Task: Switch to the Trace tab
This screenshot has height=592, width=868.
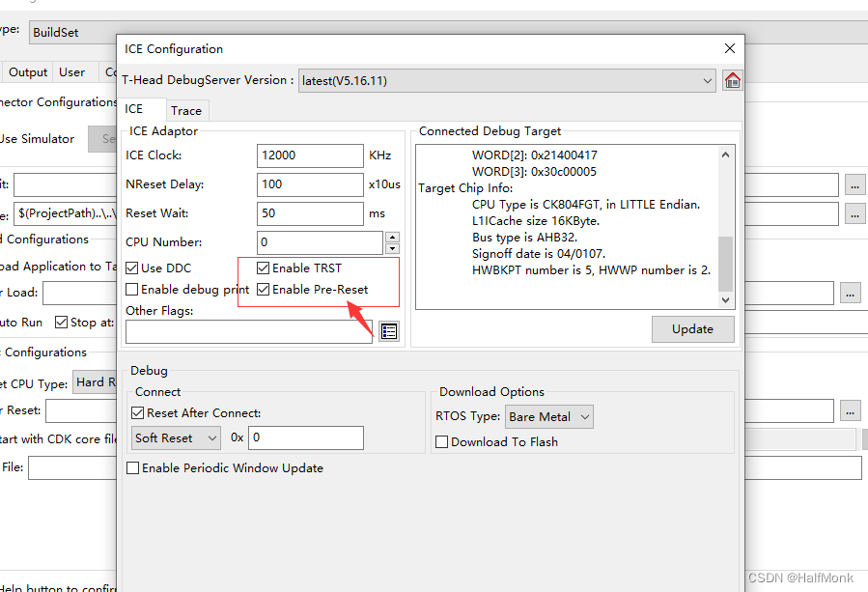Action: [x=186, y=110]
